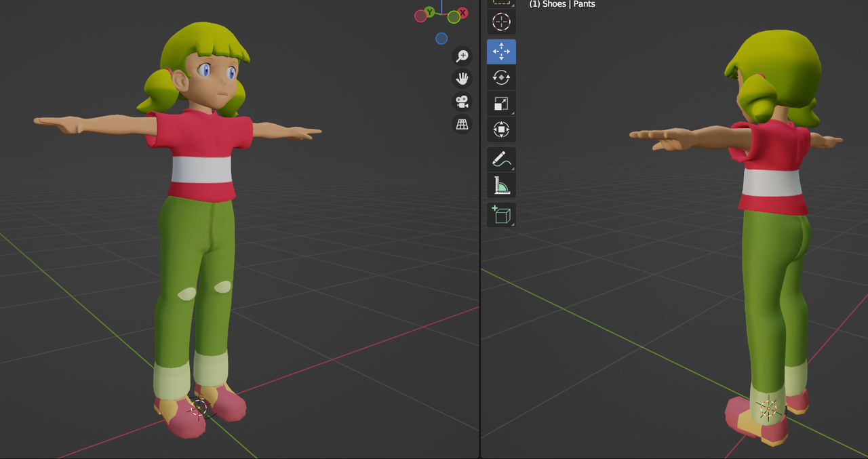The image size is (868, 459).
Task: Toggle camera view using the camera icon
Action: [462, 102]
